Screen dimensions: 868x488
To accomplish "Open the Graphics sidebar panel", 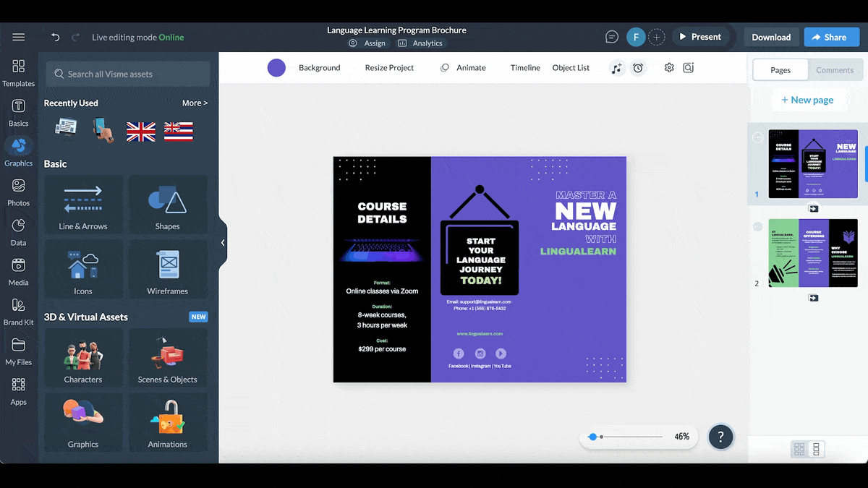I will click(x=19, y=152).
